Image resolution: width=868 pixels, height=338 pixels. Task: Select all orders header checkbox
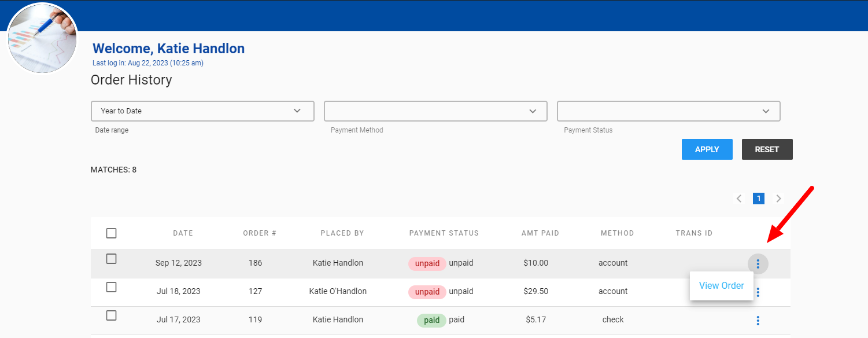pos(112,233)
